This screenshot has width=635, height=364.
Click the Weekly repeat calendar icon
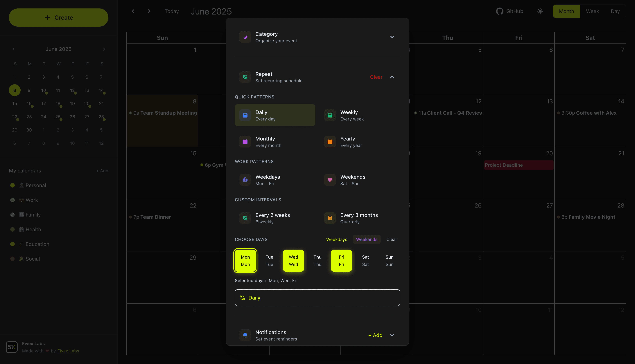coord(330,115)
